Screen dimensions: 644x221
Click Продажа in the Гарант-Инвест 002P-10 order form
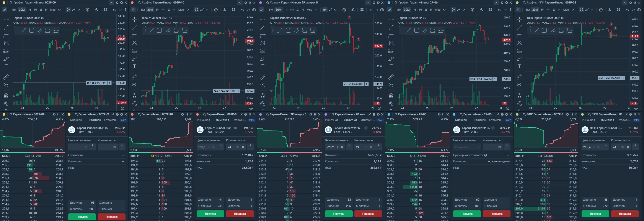[x=240, y=214]
